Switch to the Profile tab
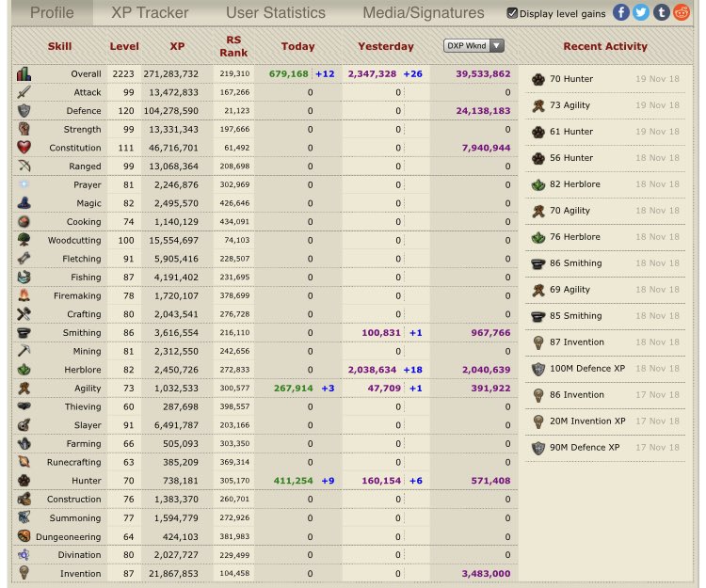Image resolution: width=706 pixels, height=588 pixels. [52, 12]
